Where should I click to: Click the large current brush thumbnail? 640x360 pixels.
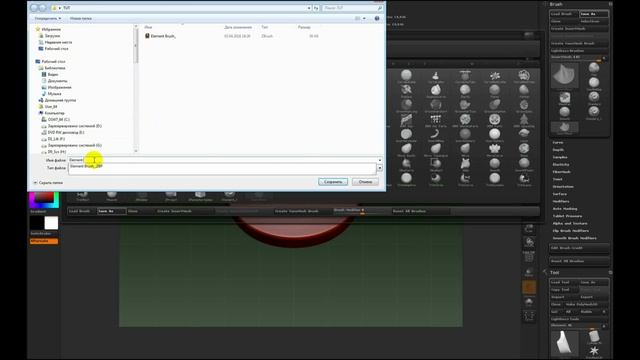(564, 76)
